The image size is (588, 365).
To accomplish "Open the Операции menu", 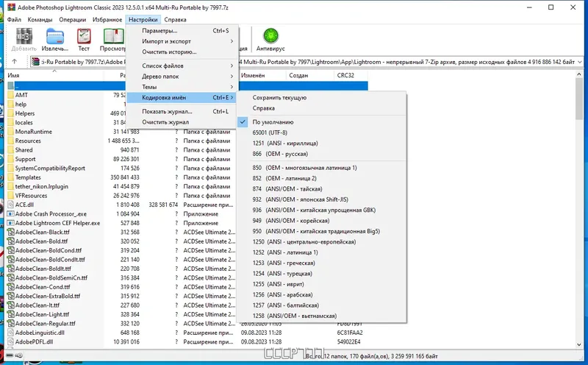I will coord(72,20).
